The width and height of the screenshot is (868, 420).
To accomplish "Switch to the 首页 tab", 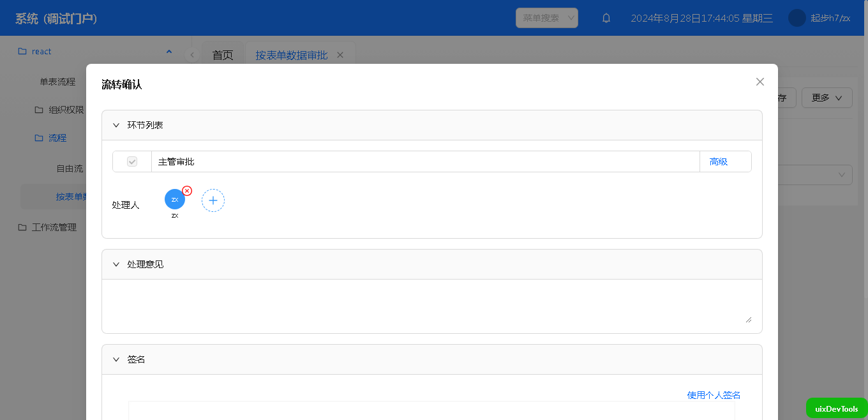I will [223, 55].
